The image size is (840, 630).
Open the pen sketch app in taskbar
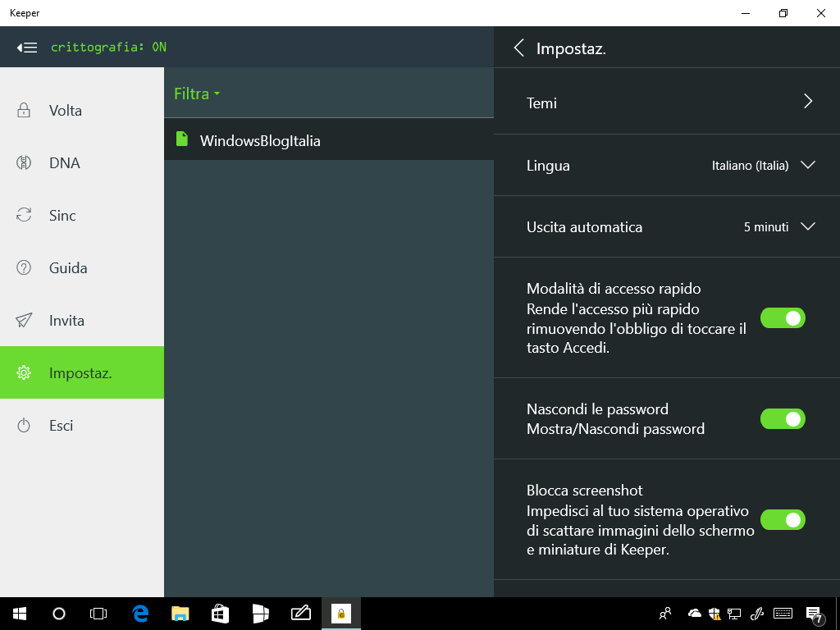[x=300, y=613]
